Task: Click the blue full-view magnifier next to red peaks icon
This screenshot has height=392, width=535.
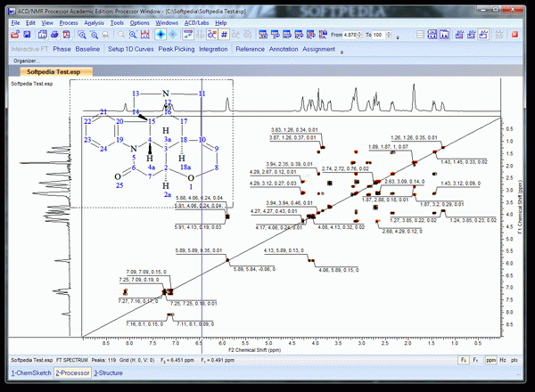Action: click(133, 35)
